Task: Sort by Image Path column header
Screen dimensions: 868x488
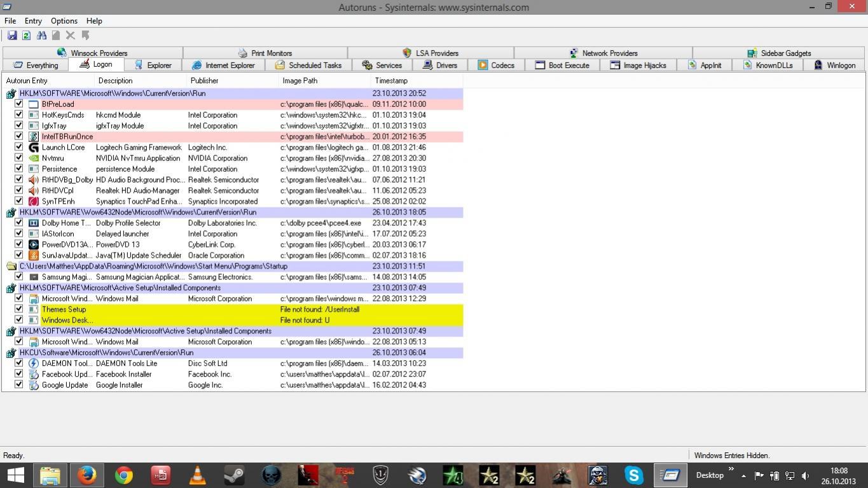Action: coord(325,81)
